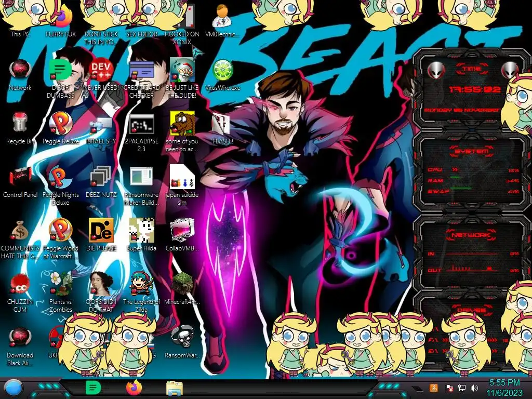
Task: Open the BE JUST LIKE THE DUDE! icon
Action: [x=182, y=79]
